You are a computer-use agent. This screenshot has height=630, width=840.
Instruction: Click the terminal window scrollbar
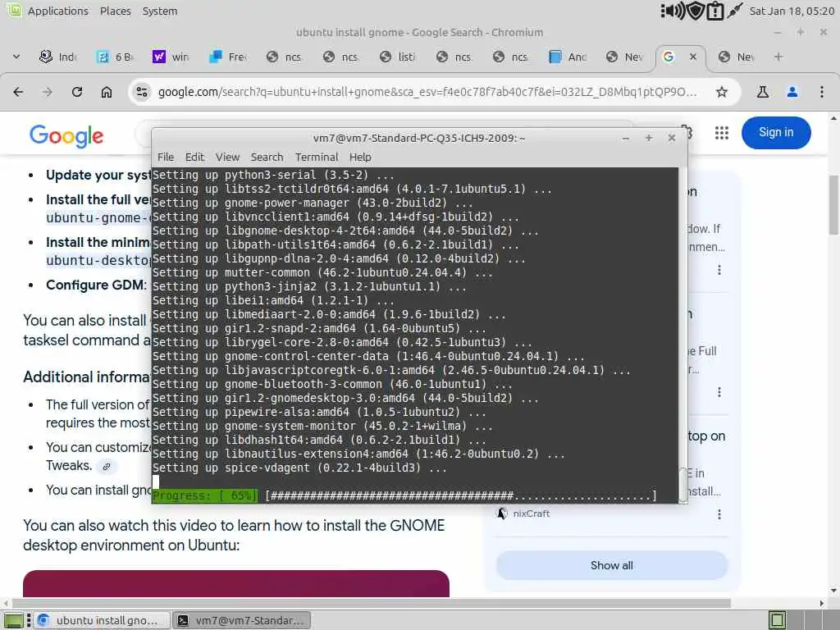[683, 484]
